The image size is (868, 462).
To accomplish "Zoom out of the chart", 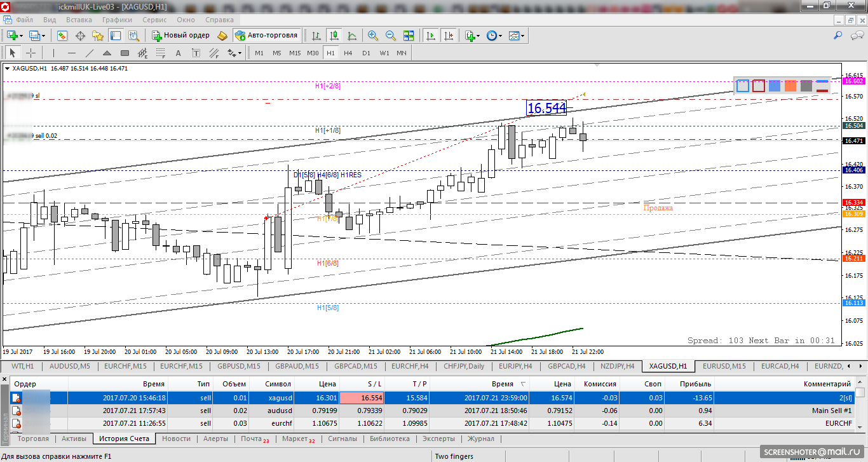I will click(x=391, y=36).
